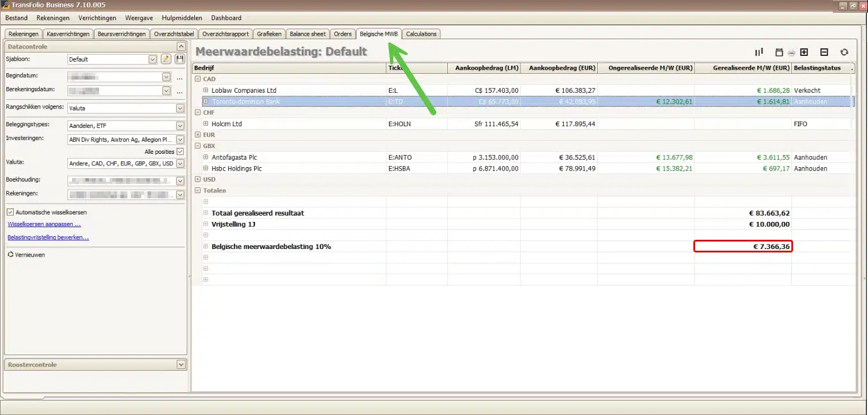The height and width of the screenshot is (415, 868).
Task: Collapse the CAD currency group
Action: (198, 79)
